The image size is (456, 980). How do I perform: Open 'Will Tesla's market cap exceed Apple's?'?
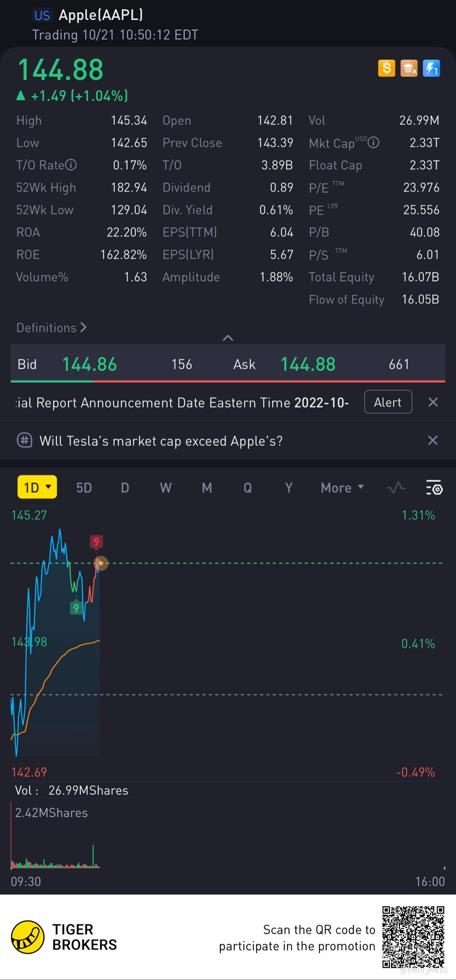[x=161, y=441]
